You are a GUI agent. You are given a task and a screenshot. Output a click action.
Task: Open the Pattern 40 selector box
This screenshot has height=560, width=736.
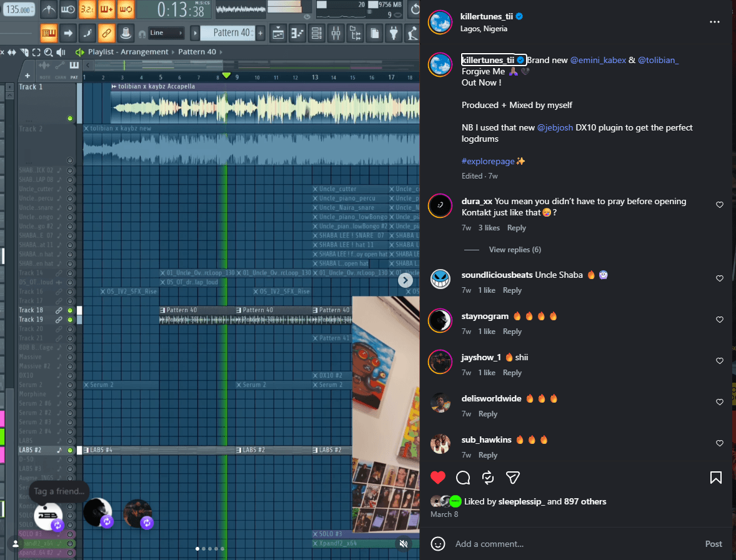click(227, 33)
